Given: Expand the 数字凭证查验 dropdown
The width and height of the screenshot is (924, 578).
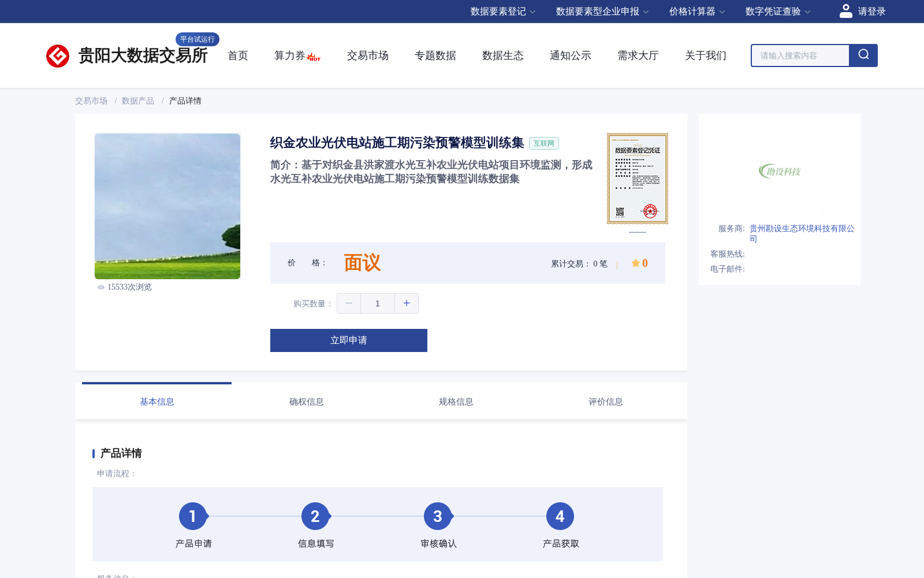Looking at the screenshot, I should [x=778, y=12].
